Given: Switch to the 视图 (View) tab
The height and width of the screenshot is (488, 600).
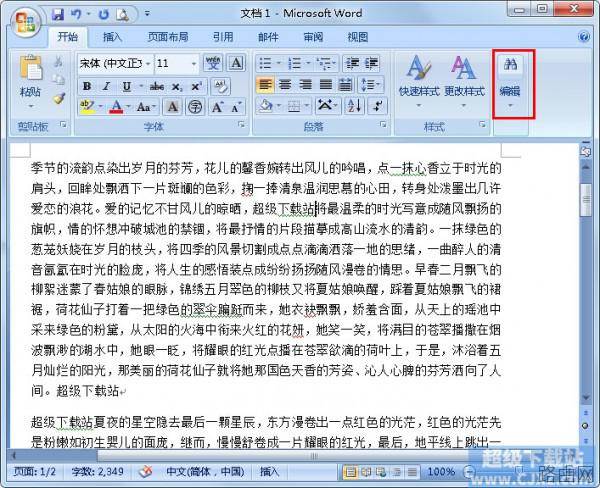Looking at the screenshot, I should (x=357, y=37).
